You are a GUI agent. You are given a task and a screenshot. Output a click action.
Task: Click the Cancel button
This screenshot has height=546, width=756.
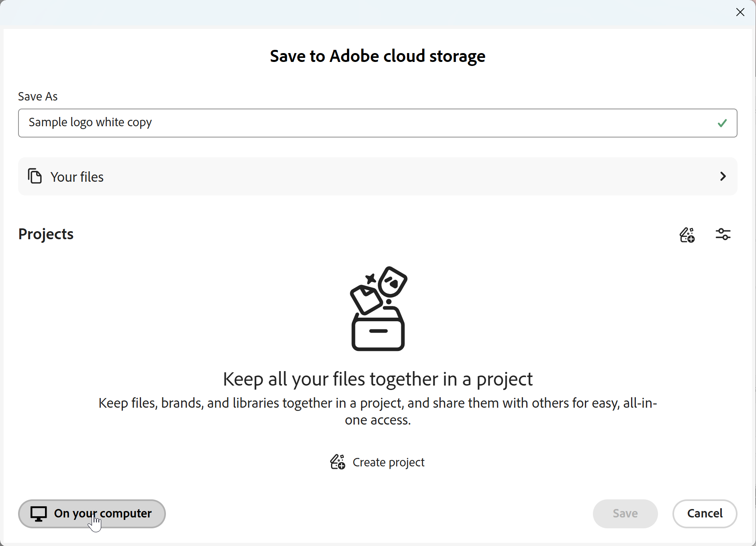click(x=705, y=513)
